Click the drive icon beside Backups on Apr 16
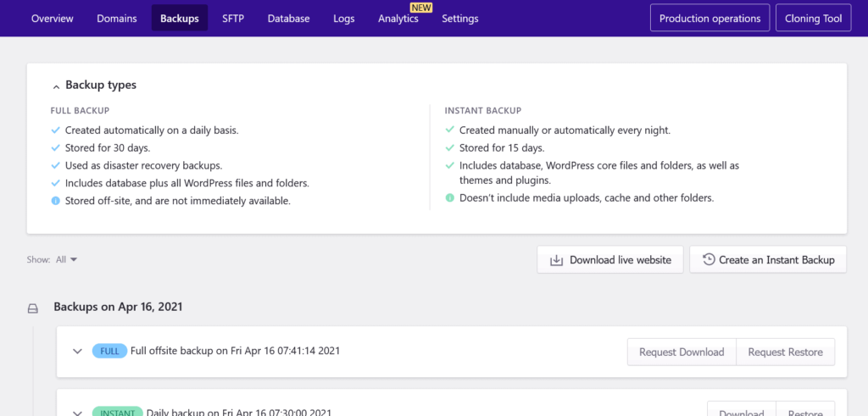The width and height of the screenshot is (868, 416). tap(33, 308)
